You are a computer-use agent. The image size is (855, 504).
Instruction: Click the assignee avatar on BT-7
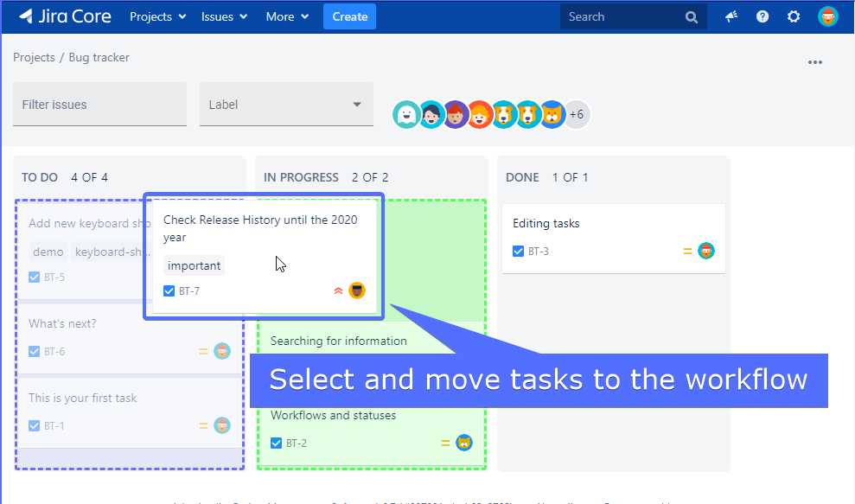coord(357,290)
